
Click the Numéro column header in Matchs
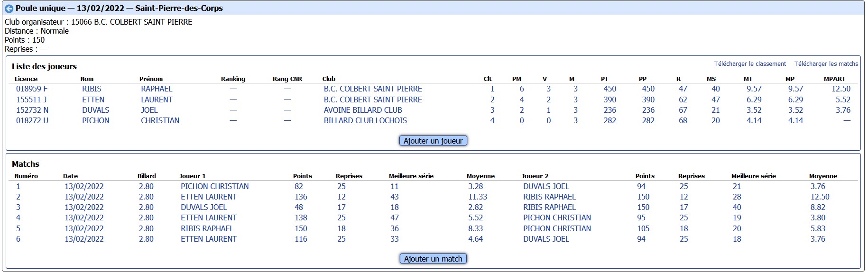(x=26, y=176)
